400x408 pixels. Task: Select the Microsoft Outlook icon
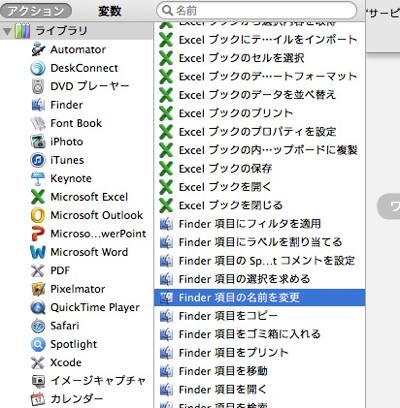[x=38, y=215]
